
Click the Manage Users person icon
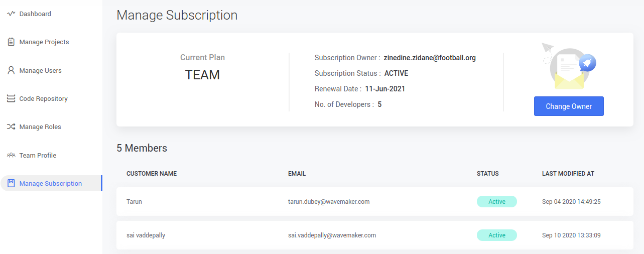click(11, 71)
